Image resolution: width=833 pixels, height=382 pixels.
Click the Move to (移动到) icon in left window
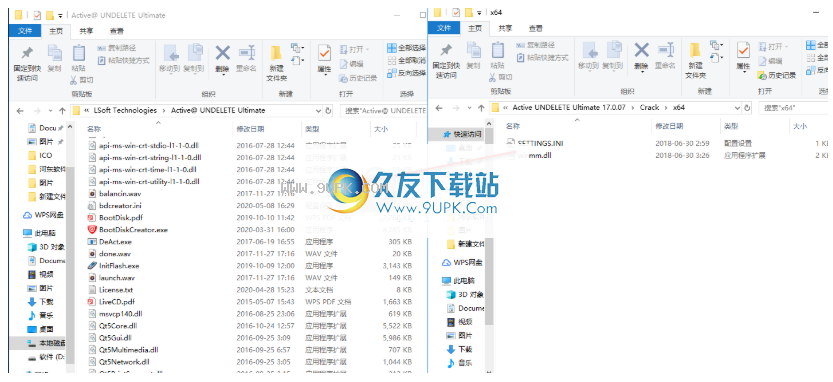coord(170,54)
